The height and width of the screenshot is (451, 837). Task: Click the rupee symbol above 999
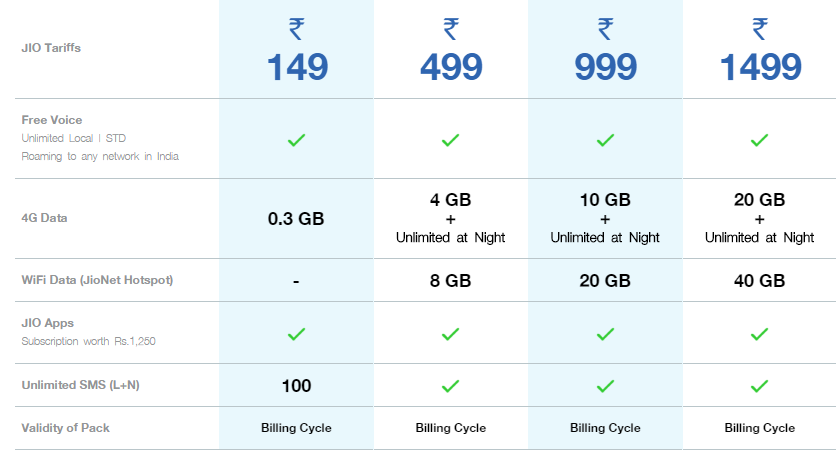605,29
